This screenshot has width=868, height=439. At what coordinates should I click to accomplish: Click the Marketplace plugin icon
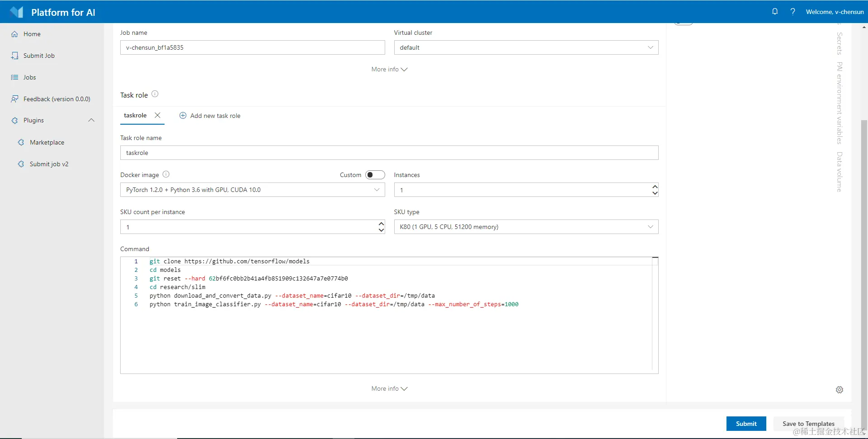pos(21,142)
